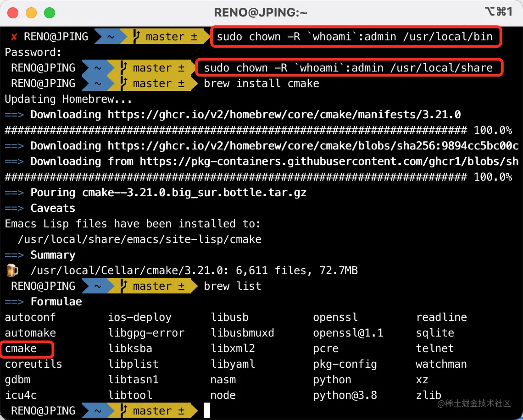523x420 pixels.
Task: Click 'openssl' in the formulae list
Action: coord(335,317)
